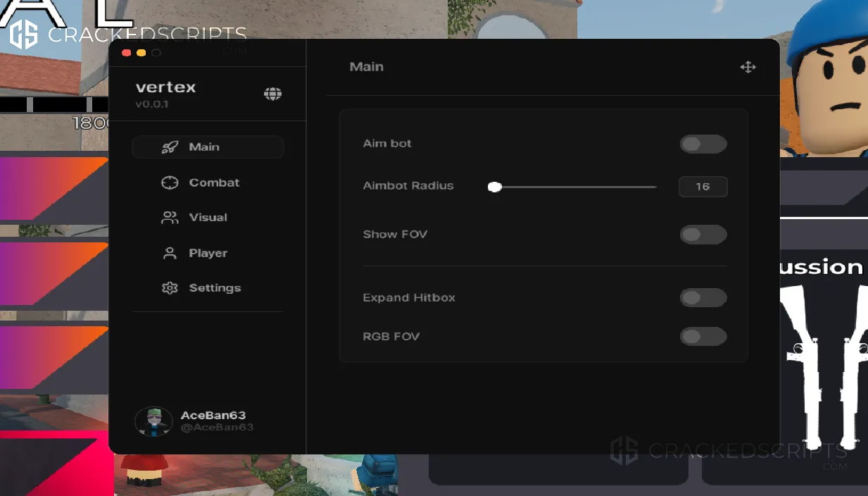Click the person icon for Player
The image size is (868, 496).
(170, 253)
